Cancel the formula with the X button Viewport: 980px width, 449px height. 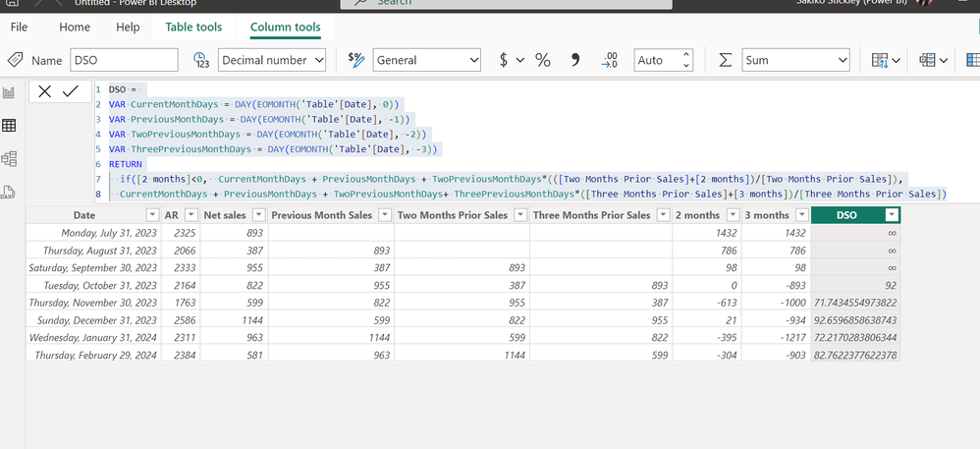(x=44, y=91)
